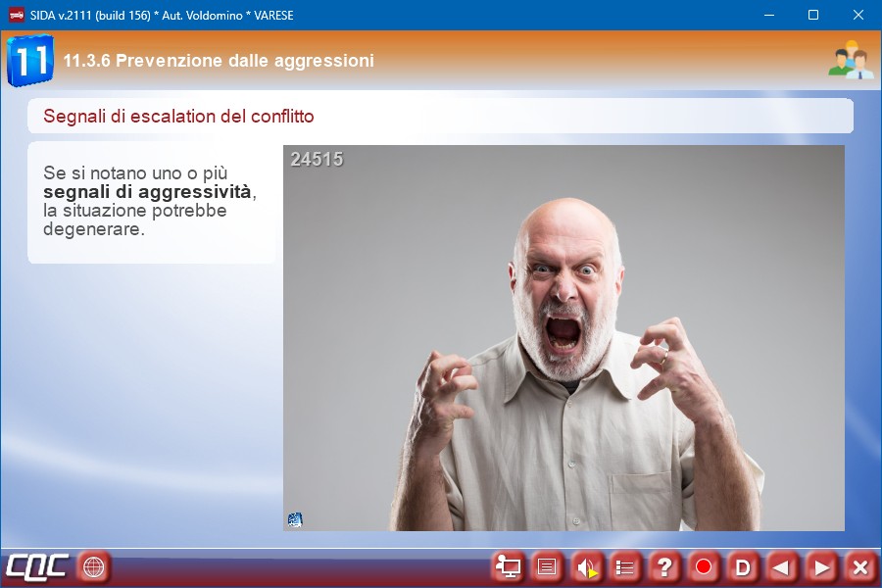Open the text notes page icon

coord(547,566)
